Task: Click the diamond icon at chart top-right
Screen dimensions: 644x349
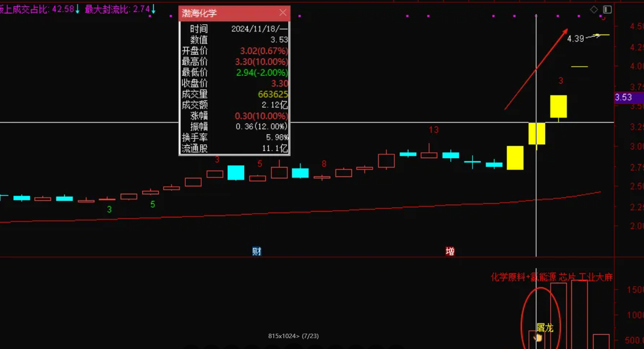Action: point(594,9)
